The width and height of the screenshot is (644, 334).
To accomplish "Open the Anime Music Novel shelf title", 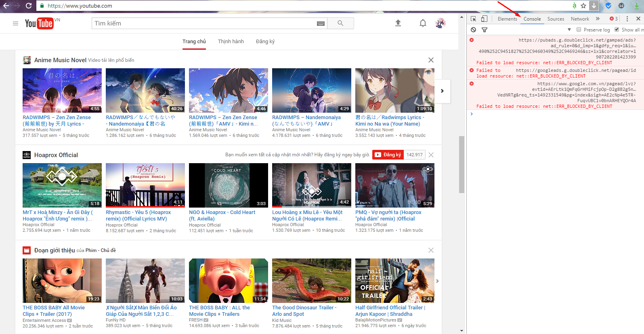I will pyautogui.click(x=60, y=60).
